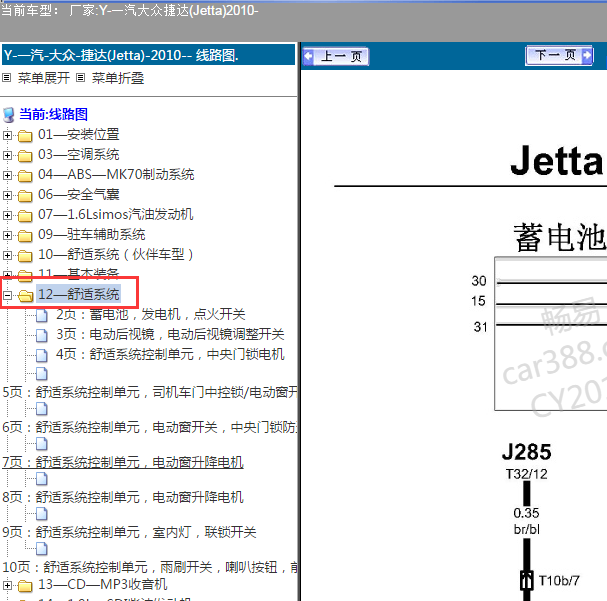Click the folder icon of 09—驻车辅助系统

click(25, 236)
